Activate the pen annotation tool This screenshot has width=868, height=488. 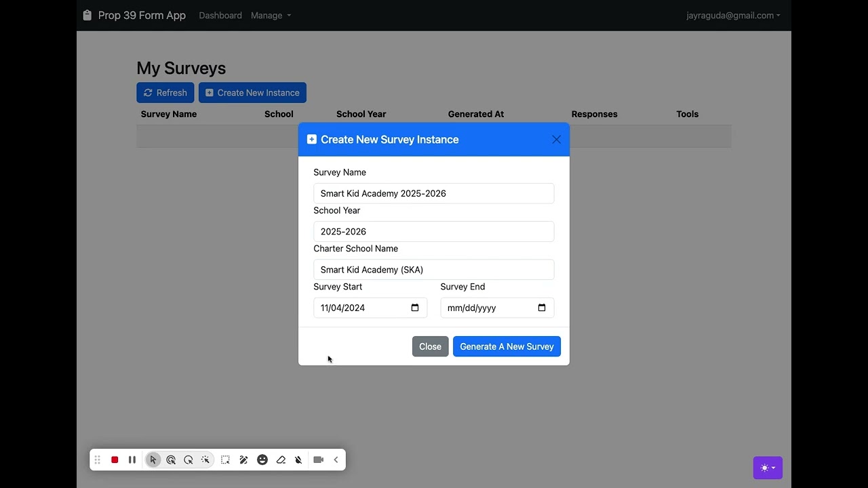pos(243,460)
